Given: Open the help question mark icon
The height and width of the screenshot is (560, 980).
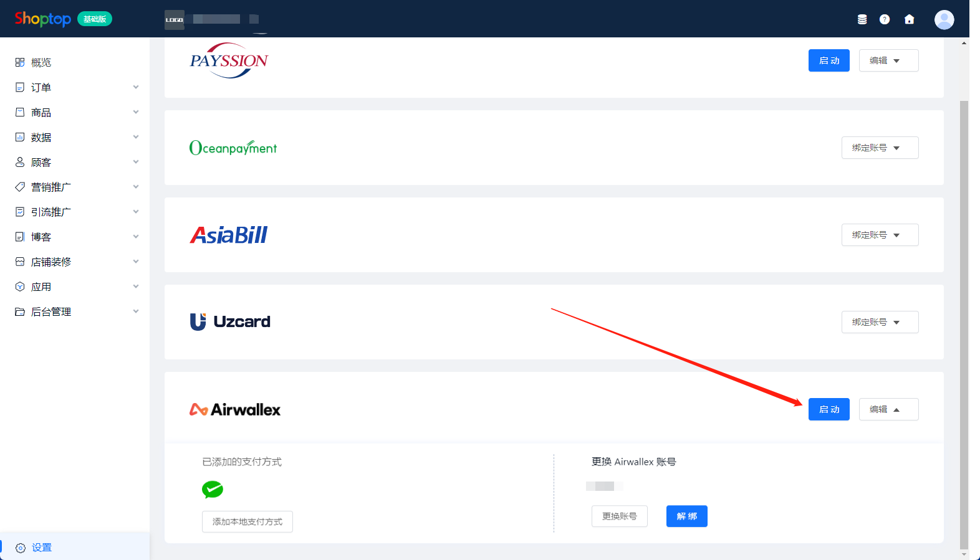Looking at the screenshot, I should pos(885,19).
